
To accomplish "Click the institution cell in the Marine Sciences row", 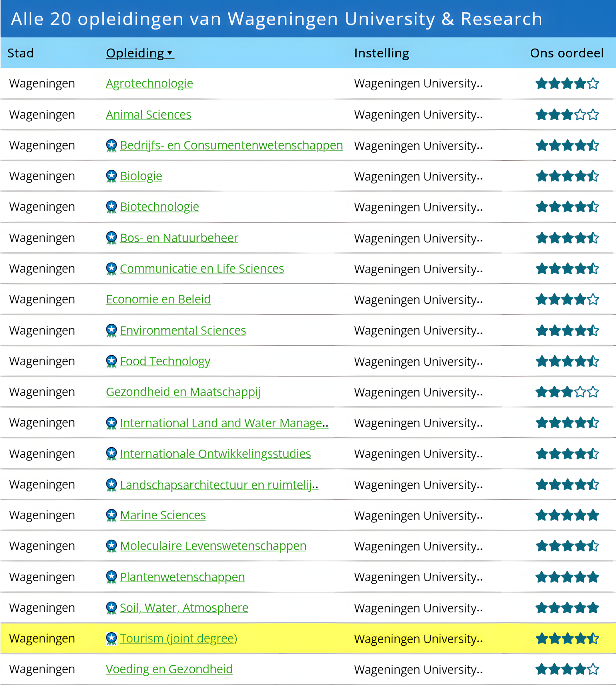I will click(419, 516).
